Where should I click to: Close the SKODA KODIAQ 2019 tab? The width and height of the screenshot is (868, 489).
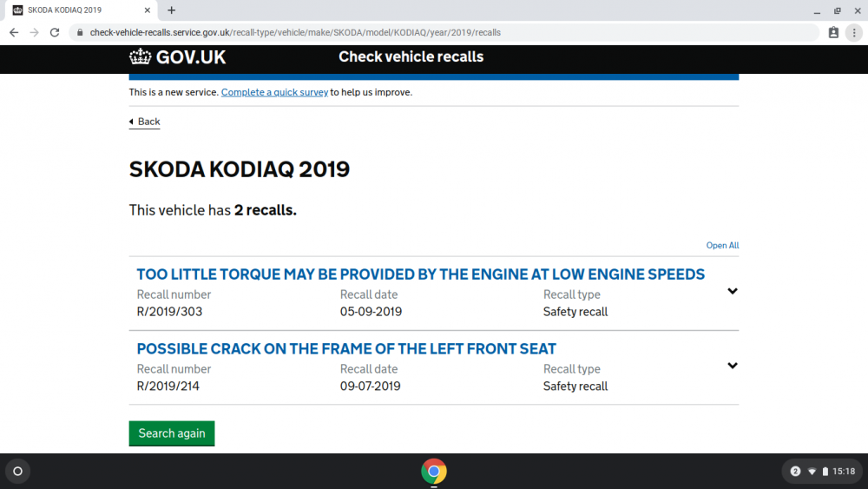click(x=148, y=10)
